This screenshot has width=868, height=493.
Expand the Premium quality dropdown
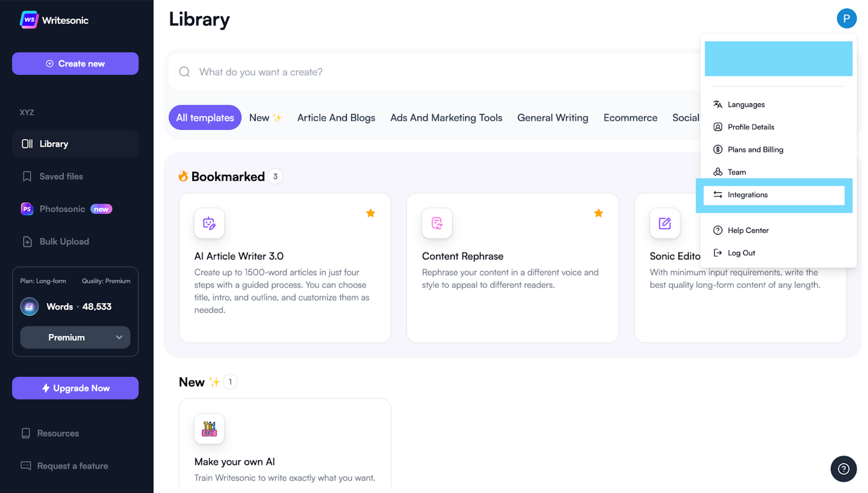75,337
